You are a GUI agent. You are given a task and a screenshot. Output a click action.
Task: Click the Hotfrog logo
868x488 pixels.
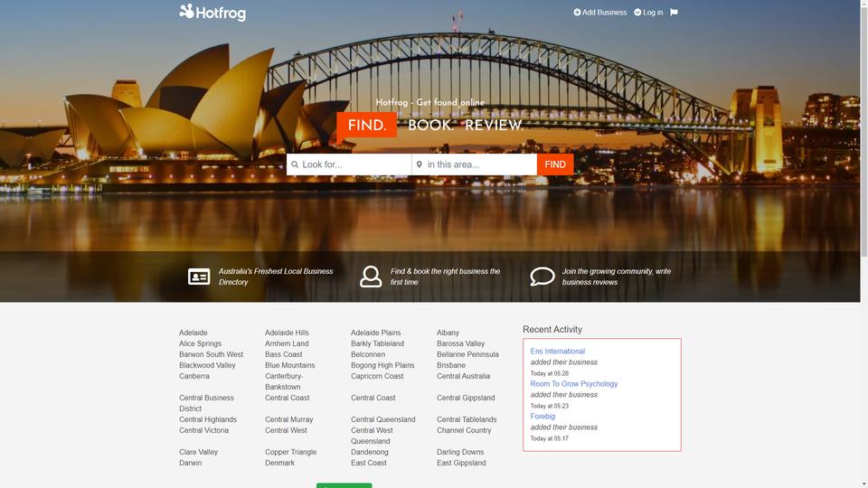[x=212, y=12]
